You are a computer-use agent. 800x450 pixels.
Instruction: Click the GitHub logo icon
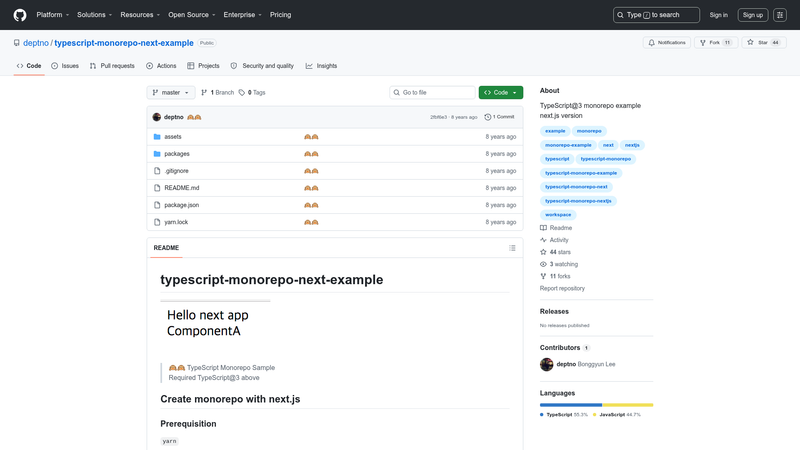click(x=20, y=15)
